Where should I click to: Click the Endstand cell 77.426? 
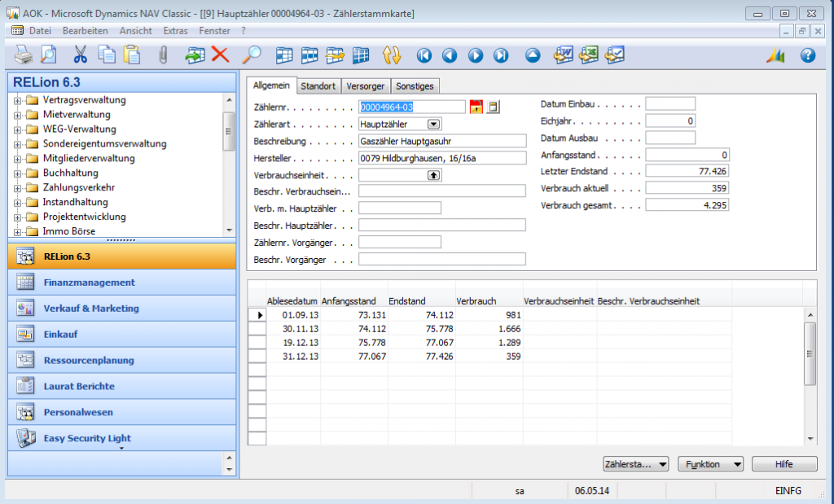[421, 357]
